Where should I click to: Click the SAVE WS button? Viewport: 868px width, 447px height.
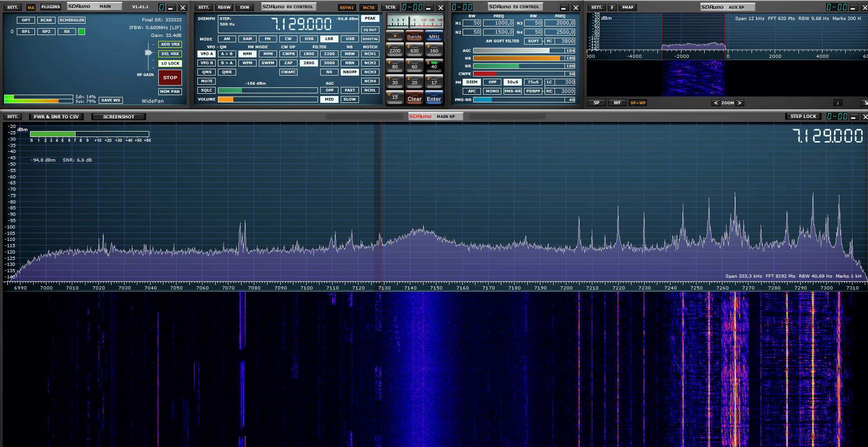coord(111,100)
